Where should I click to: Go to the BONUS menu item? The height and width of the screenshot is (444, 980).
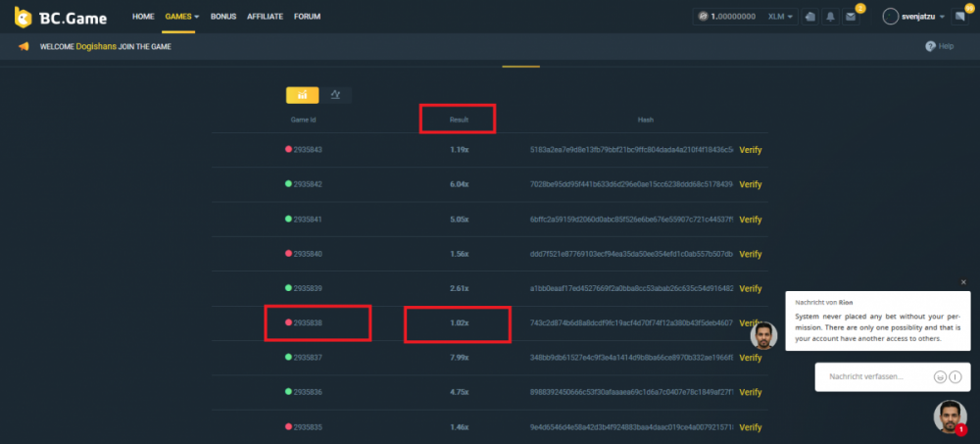pos(223,17)
